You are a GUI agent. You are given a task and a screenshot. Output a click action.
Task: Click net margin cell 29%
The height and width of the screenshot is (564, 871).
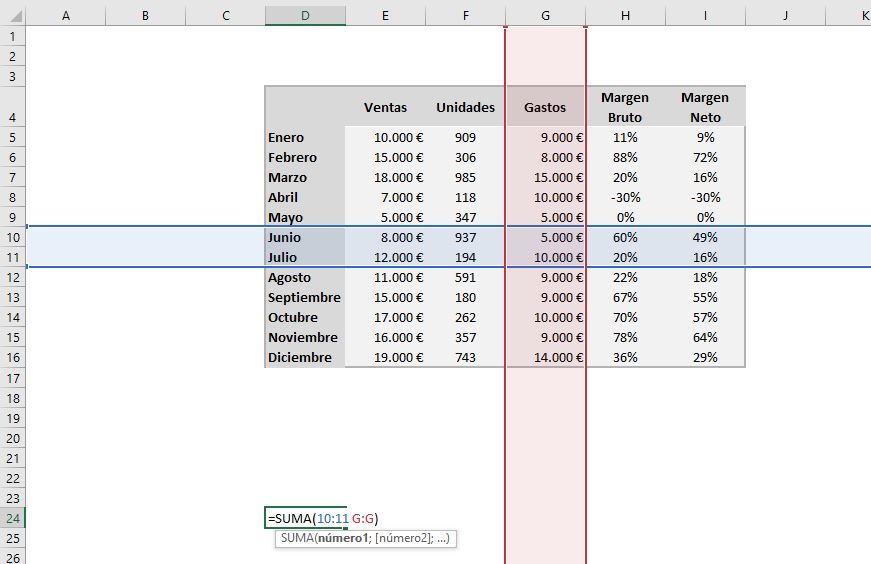pyautogui.click(x=705, y=357)
